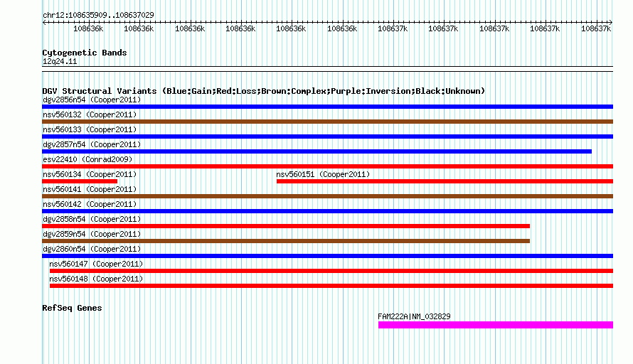The height and width of the screenshot is (364, 633).
Task: Select the blue dgv2856n54 gain bar
Action: tap(327, 107)
